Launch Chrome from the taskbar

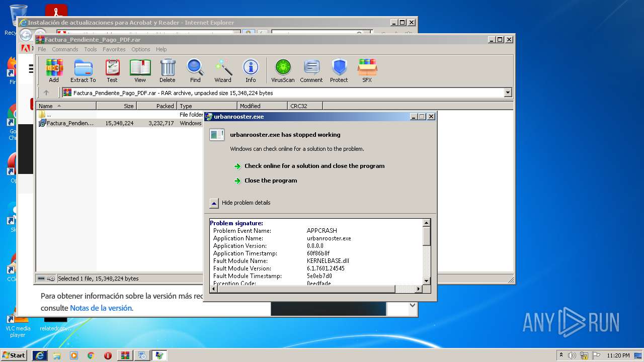click(91, 355)
